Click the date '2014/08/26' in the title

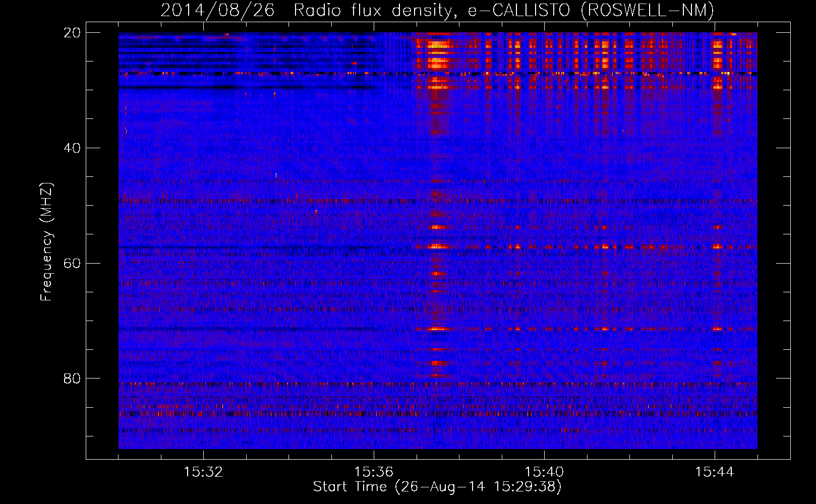click(217, 10)
